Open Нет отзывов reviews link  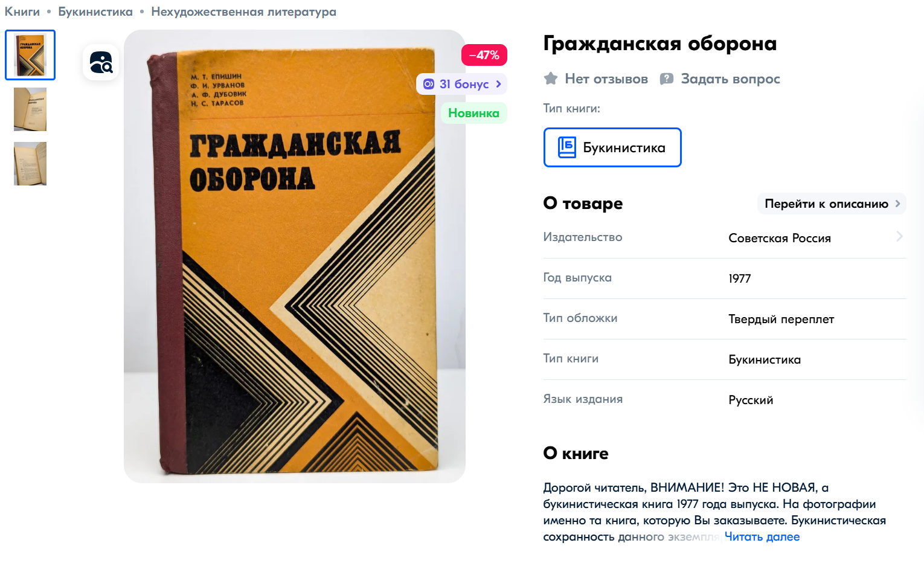tap(606, 79)
